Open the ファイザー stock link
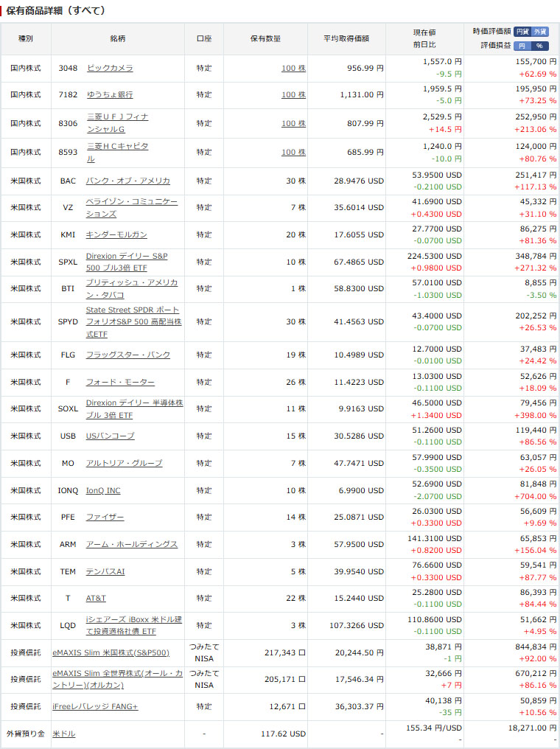560x749 pixels. [105, 518]
